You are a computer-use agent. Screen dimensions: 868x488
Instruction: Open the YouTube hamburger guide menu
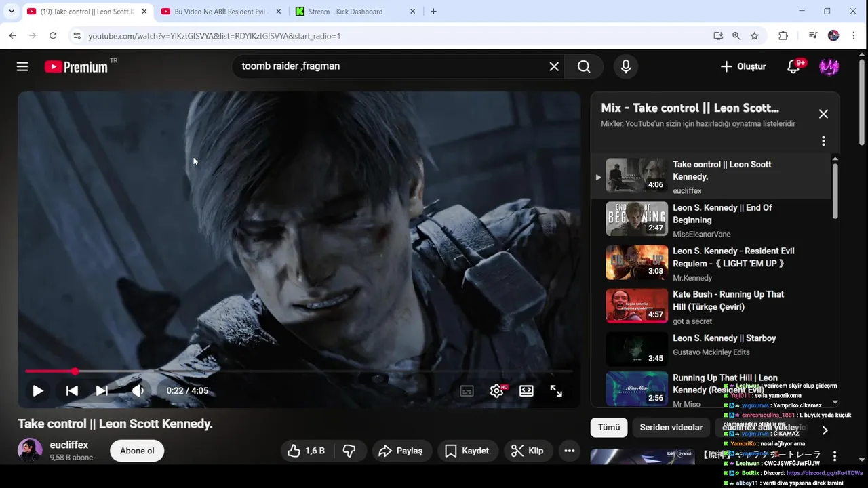[22, 66]
